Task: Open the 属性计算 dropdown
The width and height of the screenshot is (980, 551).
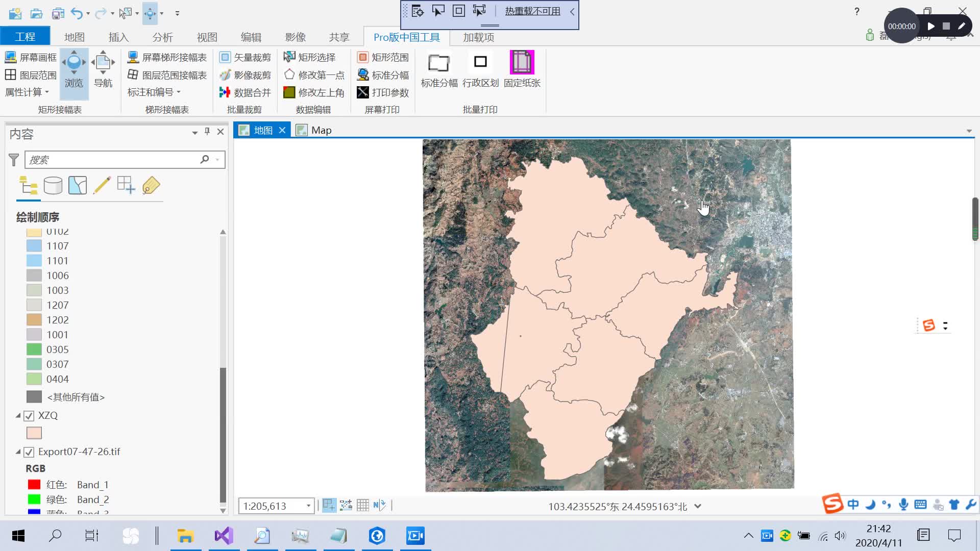Action: [x=27, y=92]
